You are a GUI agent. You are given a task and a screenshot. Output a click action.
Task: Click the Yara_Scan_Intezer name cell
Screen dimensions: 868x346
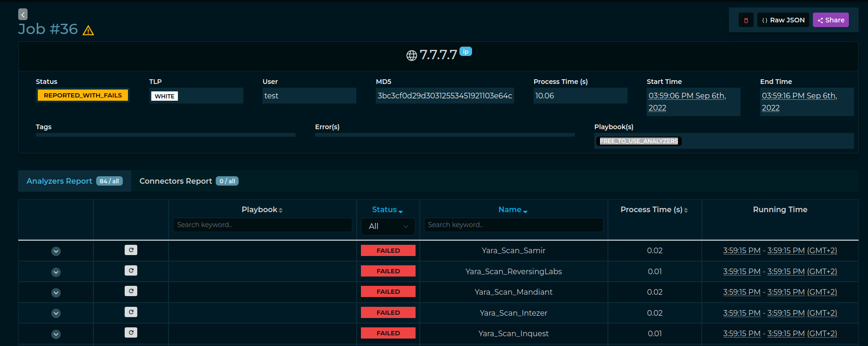[514, 313]
